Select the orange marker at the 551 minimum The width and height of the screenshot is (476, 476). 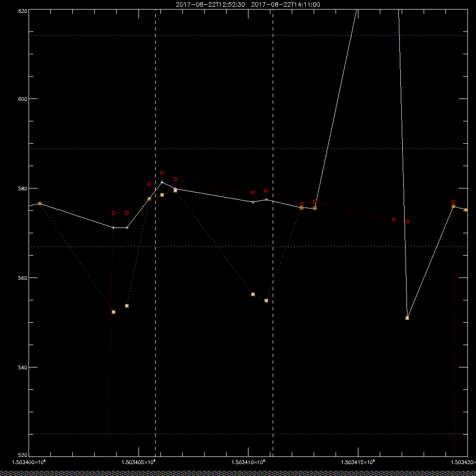407,318
